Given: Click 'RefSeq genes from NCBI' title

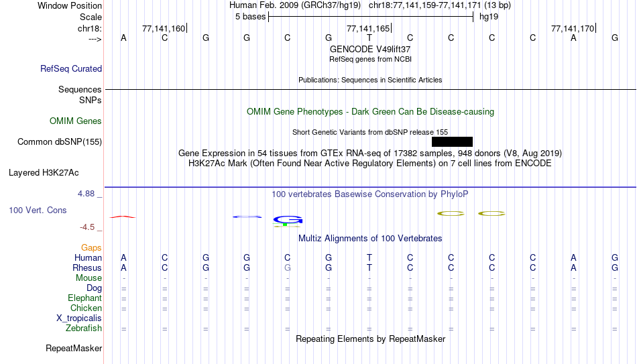Looking at the screenshot, I should coord(370,59).
